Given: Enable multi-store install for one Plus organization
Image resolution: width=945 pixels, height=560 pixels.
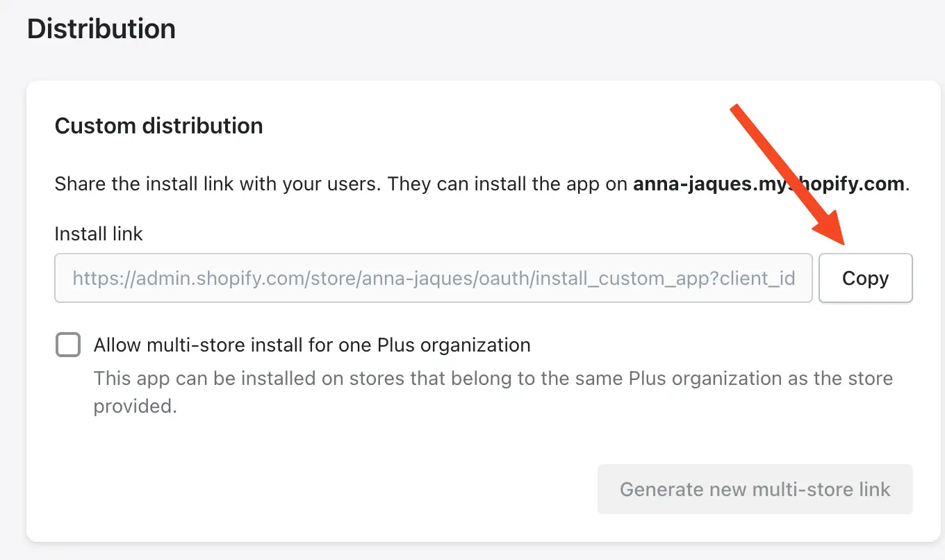Looking at the screenshot, I should point(67,344).
